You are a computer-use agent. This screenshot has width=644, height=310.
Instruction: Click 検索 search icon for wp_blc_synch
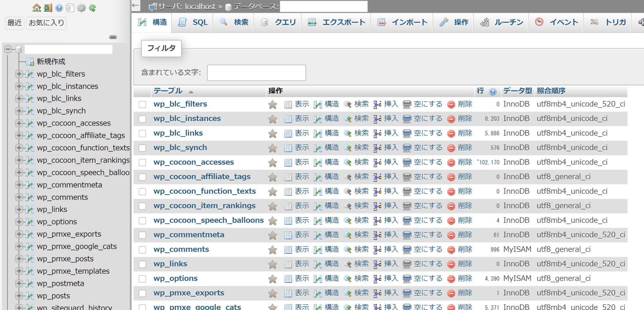tap(347, 148)
